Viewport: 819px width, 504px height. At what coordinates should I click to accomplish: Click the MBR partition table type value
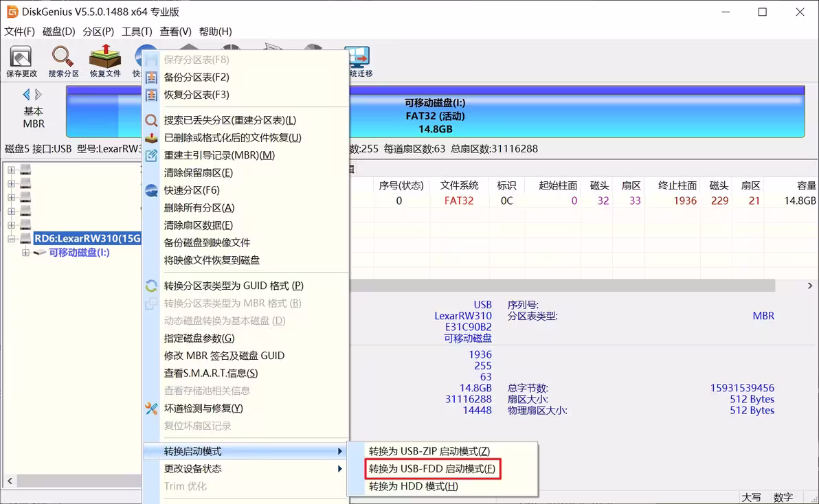[763, 316]
